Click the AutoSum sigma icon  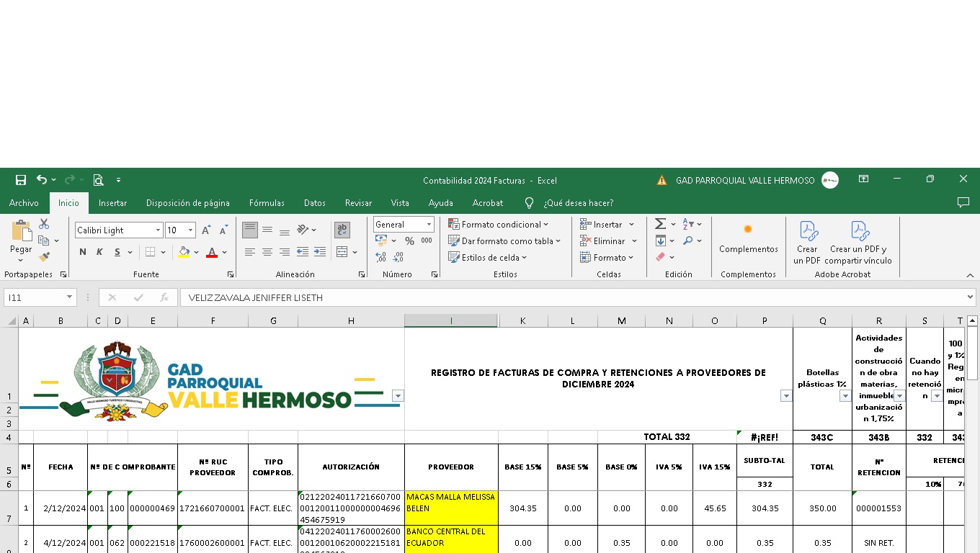660,224
